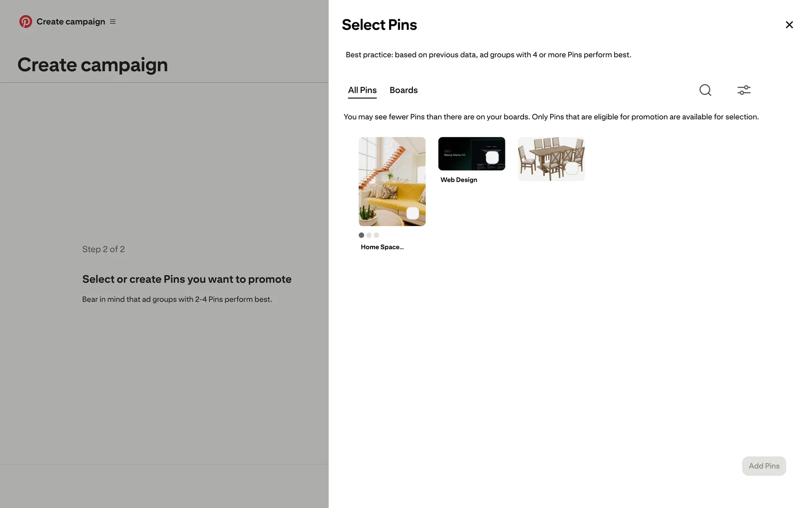Check the yellow sofa pin's selection box
This screenshot has width=812, height=508.
coord(412,213)
